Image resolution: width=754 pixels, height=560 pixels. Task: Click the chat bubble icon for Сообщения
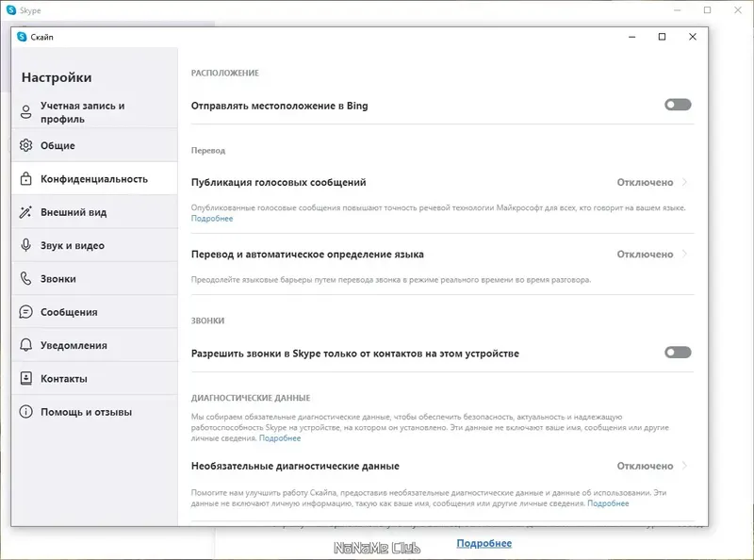click(26, 312)
